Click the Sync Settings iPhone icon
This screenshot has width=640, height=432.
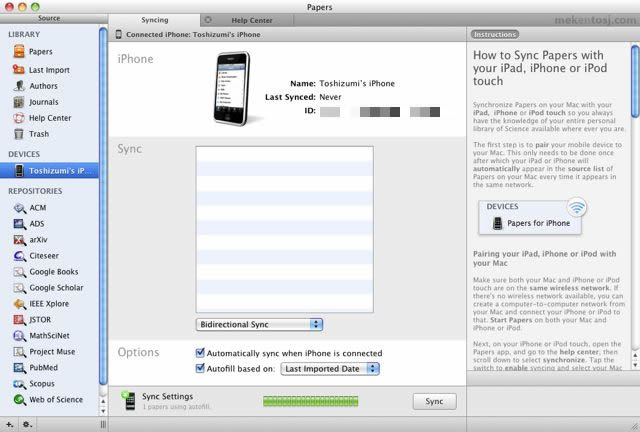(x=128, y=401)
